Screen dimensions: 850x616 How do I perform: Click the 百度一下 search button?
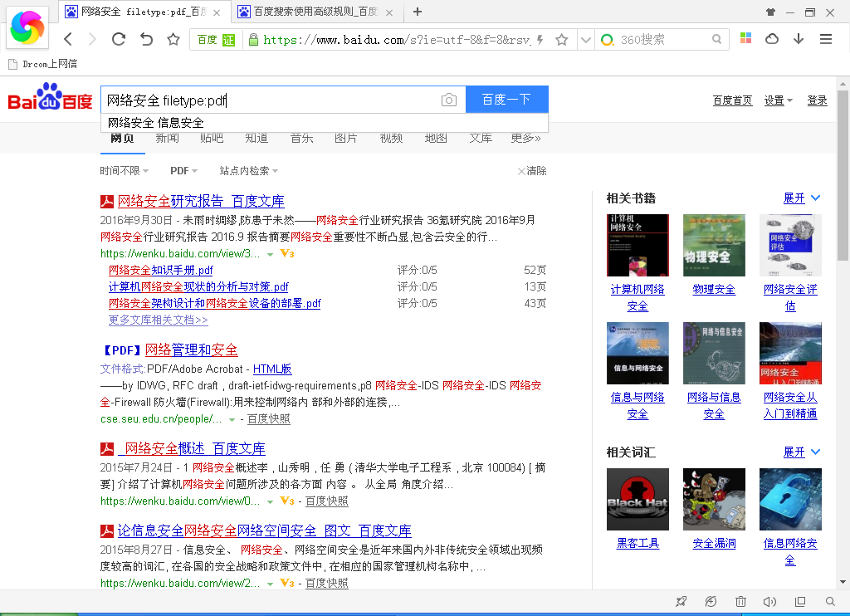click(x=507, y=100)
